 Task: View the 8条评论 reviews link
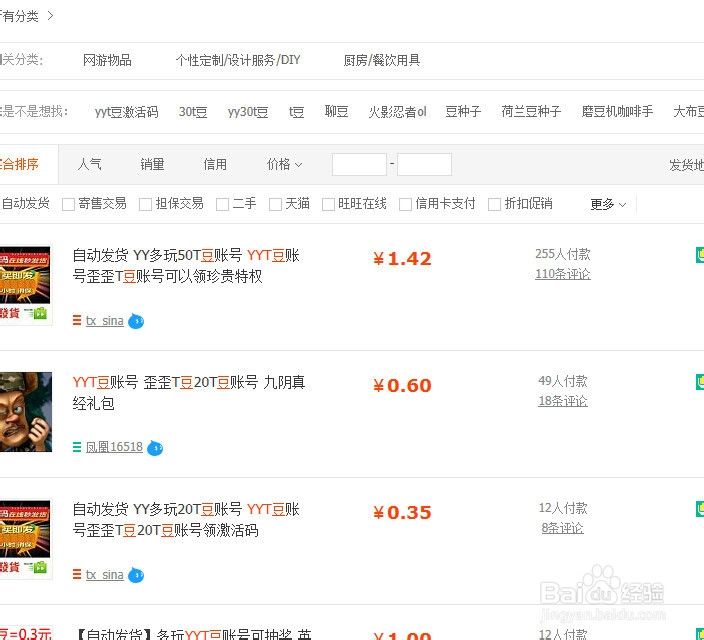pos(563,528)
